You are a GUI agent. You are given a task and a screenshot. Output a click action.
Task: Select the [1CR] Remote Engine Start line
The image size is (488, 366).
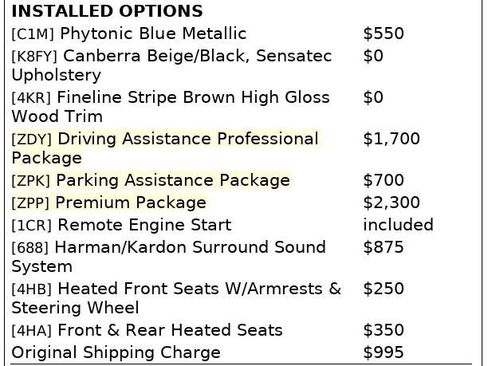(121, 225)
